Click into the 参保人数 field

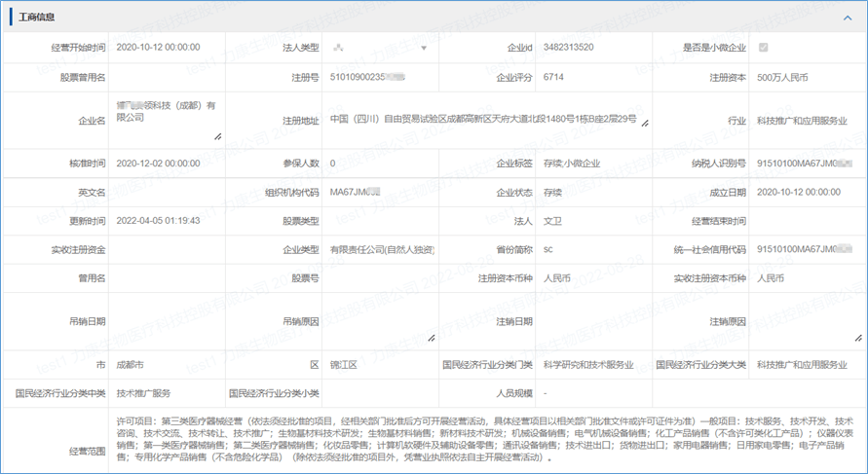coord(380,164)
